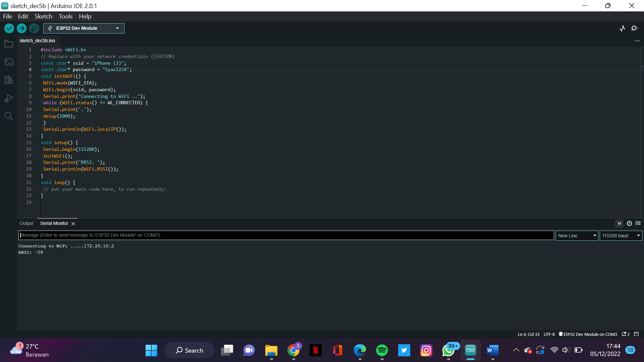Close the Serial Monitor tab

73,224
